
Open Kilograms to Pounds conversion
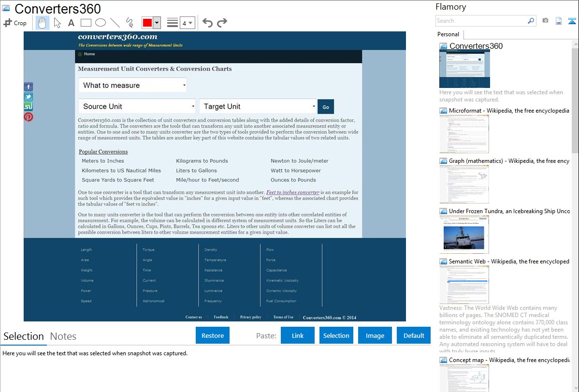point(202,161)
